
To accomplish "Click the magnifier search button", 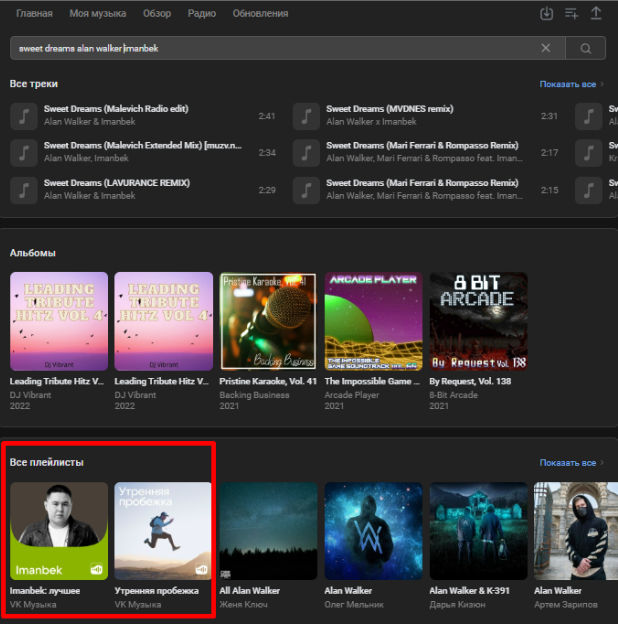I will coord(585,48).
